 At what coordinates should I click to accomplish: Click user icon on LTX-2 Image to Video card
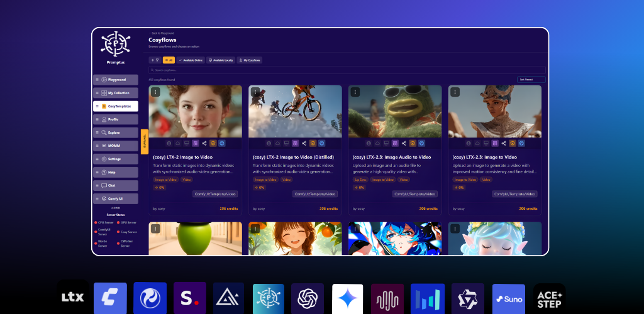(169, 143)
